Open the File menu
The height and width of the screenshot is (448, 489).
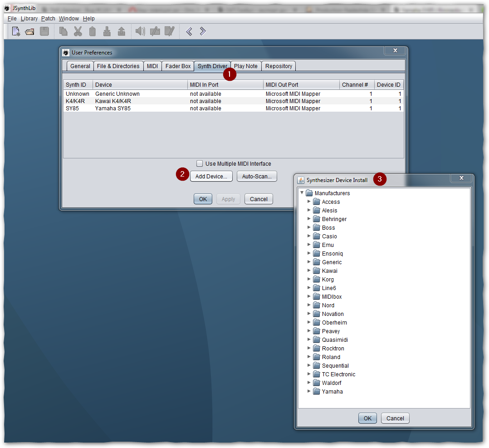(x=12, y=19)
